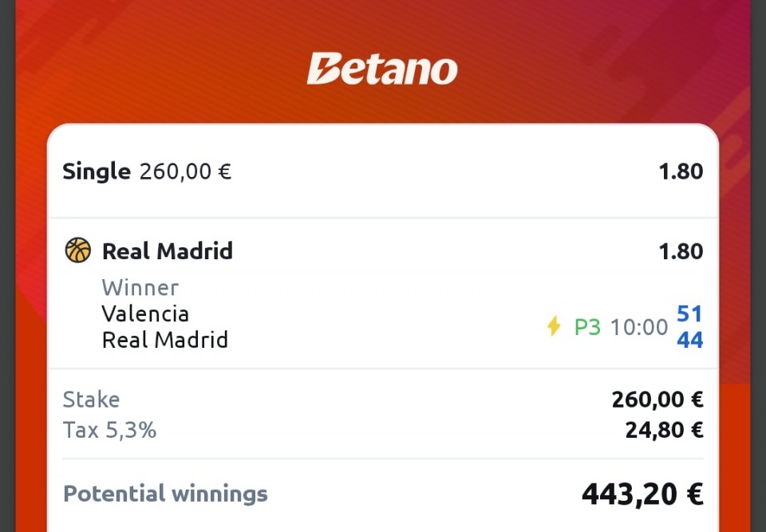Click the Winner market label
Screen dimensions: 766x532
pos(140,287)
